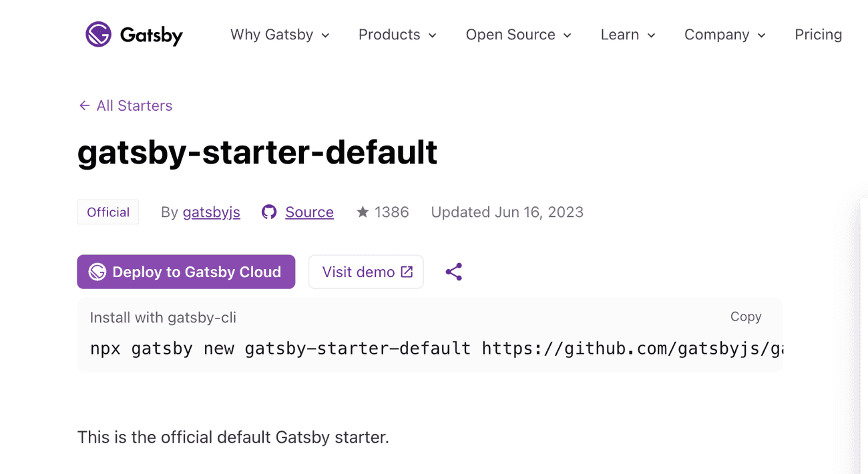
Task: Click Deploy to Gatsby Cloud
Action: pos(186,271)
